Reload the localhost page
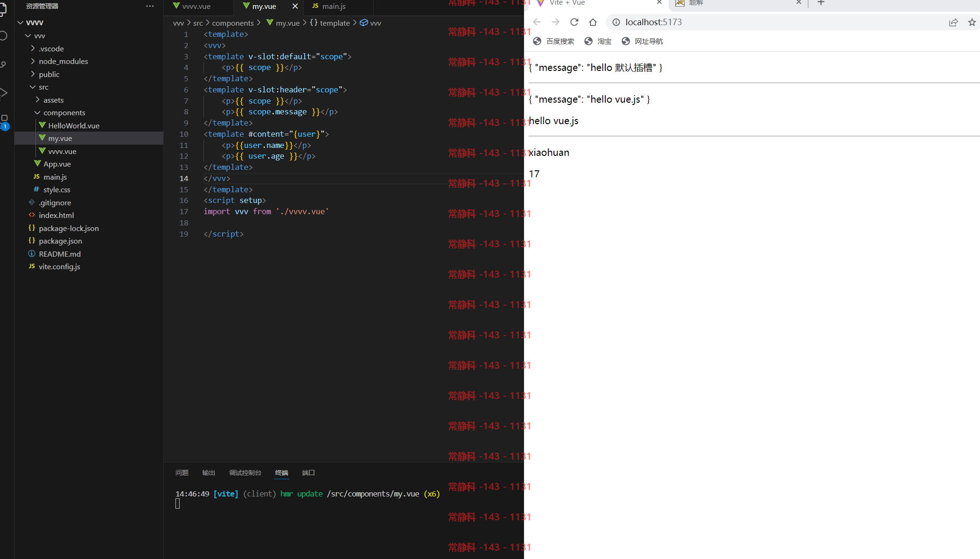Screen dimensions: 980x559 (574, 22)
